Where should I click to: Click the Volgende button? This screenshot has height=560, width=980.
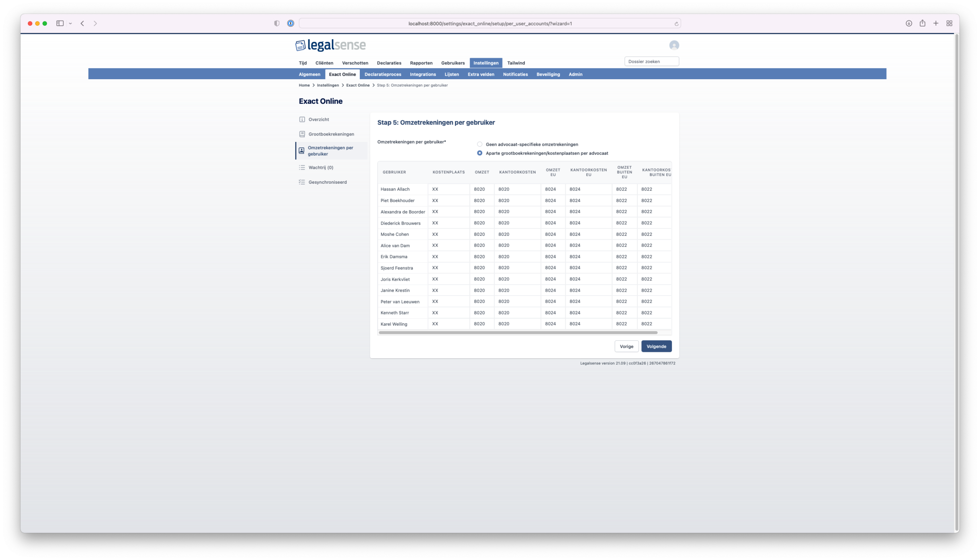coord(656,346)
